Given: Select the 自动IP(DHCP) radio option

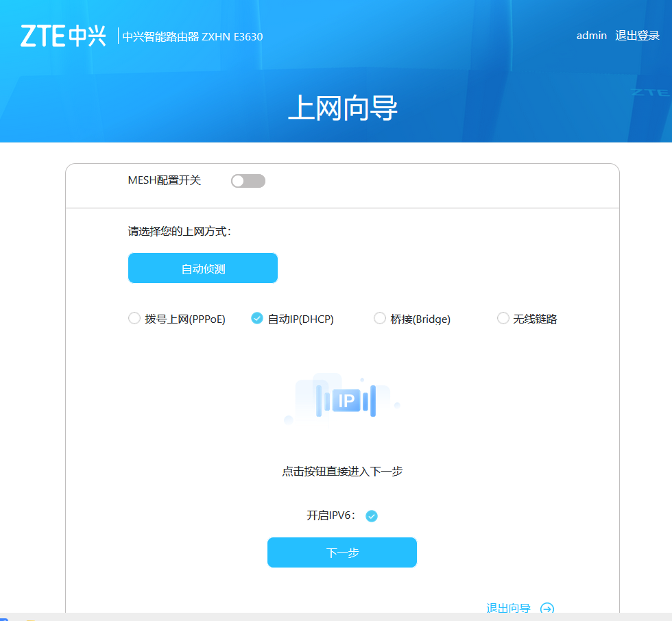Looking at the screenshot, I should click(257, 318).
